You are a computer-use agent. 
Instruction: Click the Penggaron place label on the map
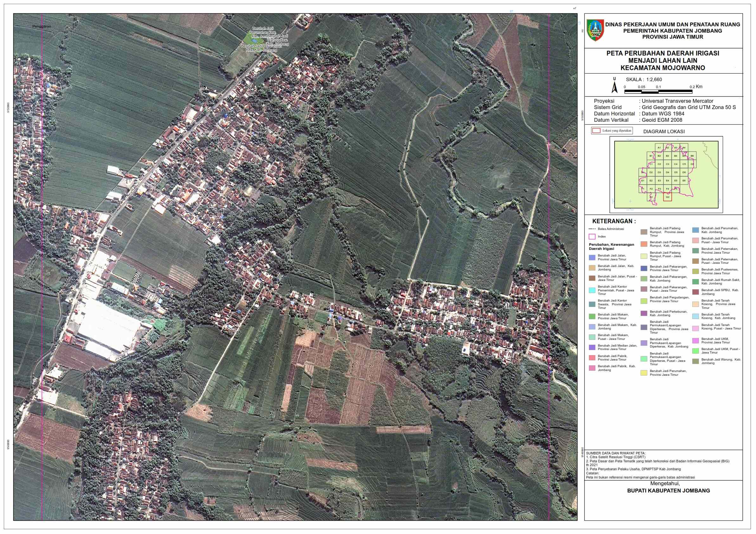42,26
